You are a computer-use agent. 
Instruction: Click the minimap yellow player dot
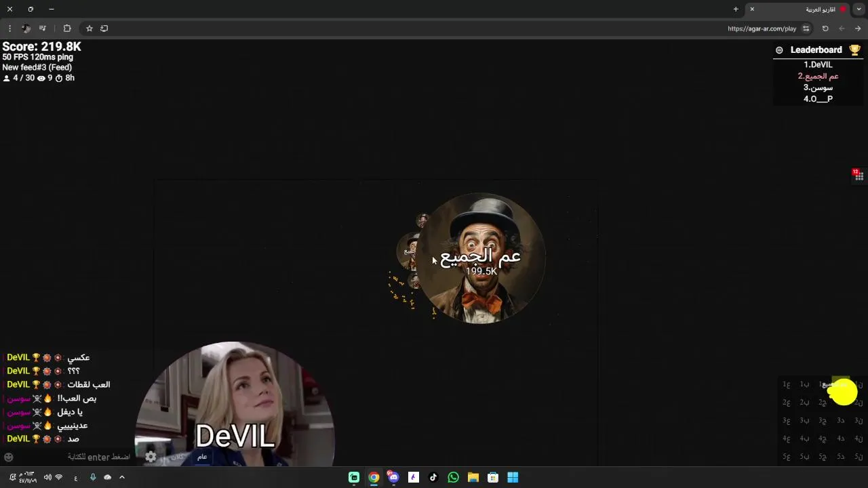click(x=843, y=392)
